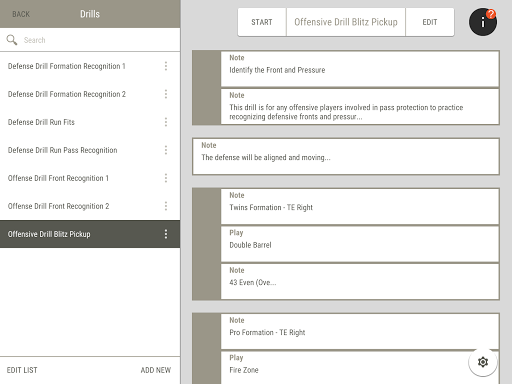Open options menu for Defense Drill Formation Recognition 1
The height and width of the screenshot is (384, 512).
[x=166, y=66]
